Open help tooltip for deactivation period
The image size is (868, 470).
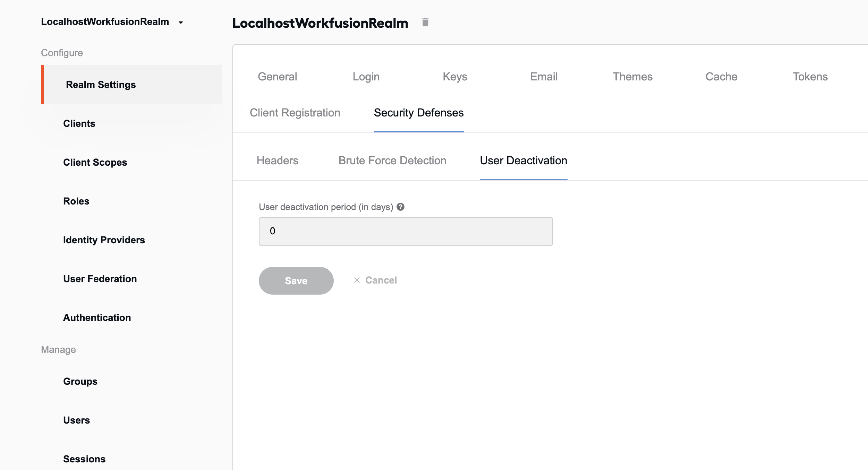coord(401,207)
